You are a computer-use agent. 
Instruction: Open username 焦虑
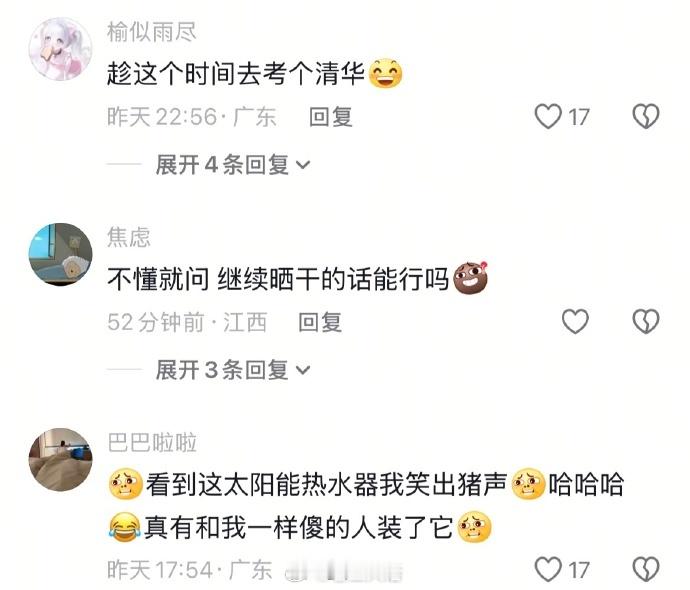(129, 237)
